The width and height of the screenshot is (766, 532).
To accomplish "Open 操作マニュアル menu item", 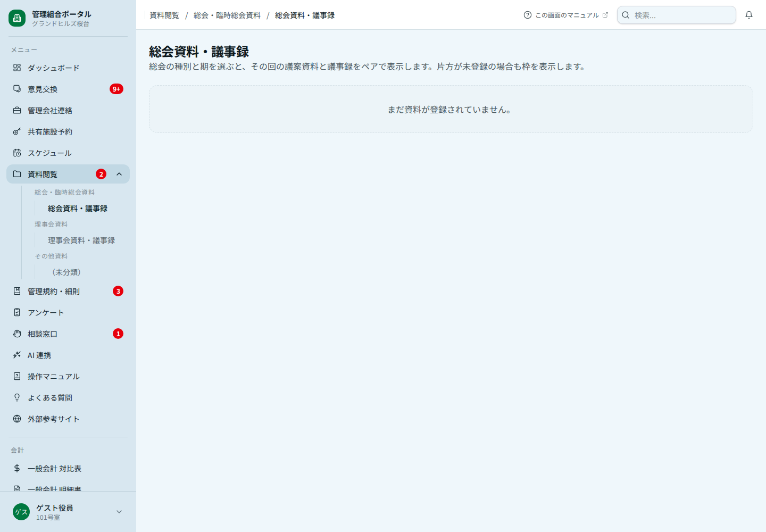I will (x=68, y=376).
